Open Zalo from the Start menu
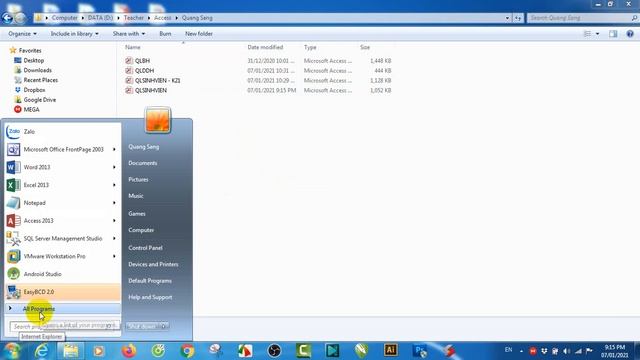Screen dimensions: 640x360 [x=62, y=131]
